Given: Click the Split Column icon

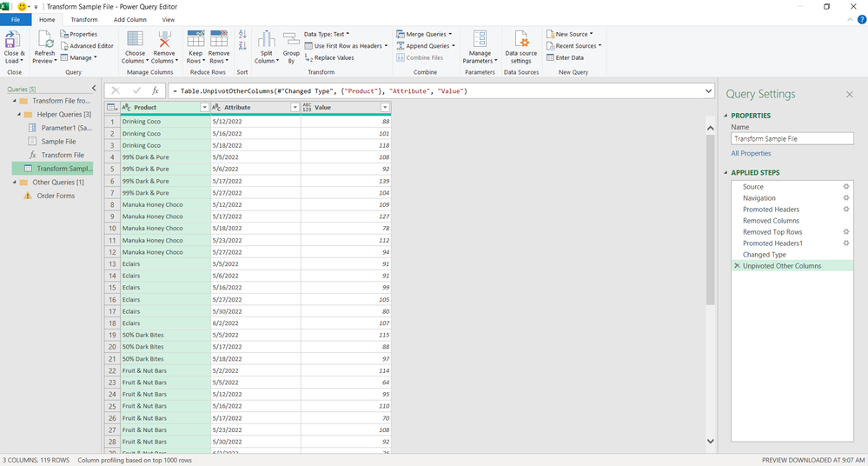Looking at the screenshot, I should pos(266,40).
